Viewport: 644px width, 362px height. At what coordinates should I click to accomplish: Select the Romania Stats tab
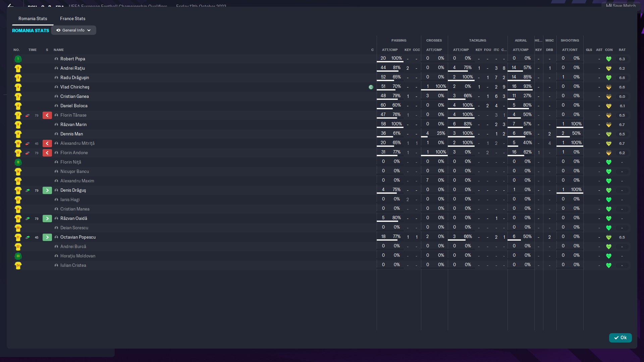point(33,18)
